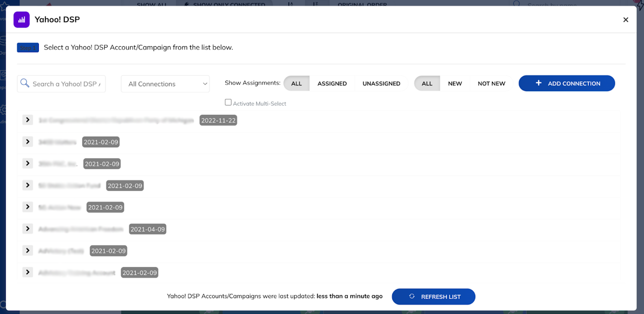The width and height of the screenshot is (644, 314).
Task: Click the REFRESH LIST button
Action: point(433,296)
